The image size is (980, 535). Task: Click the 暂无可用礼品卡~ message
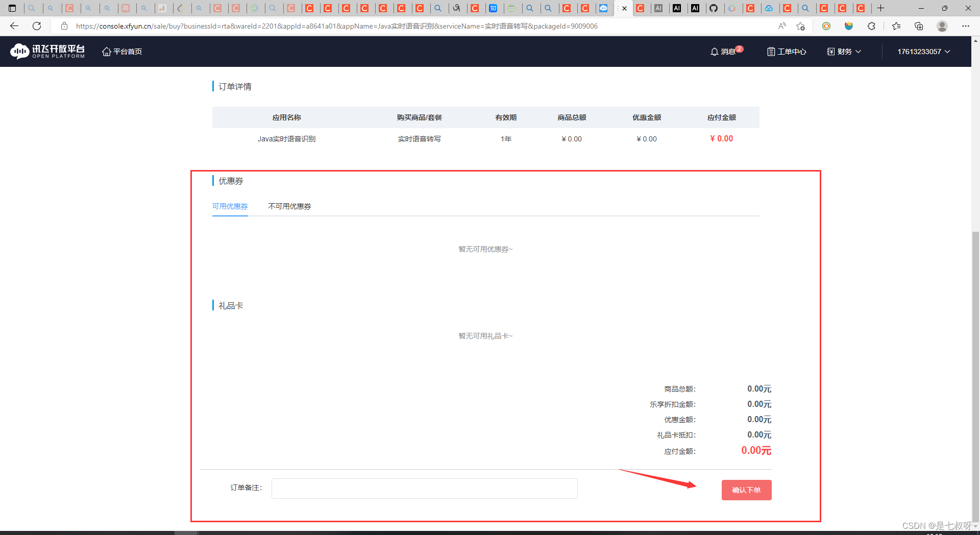click(485, 336)
